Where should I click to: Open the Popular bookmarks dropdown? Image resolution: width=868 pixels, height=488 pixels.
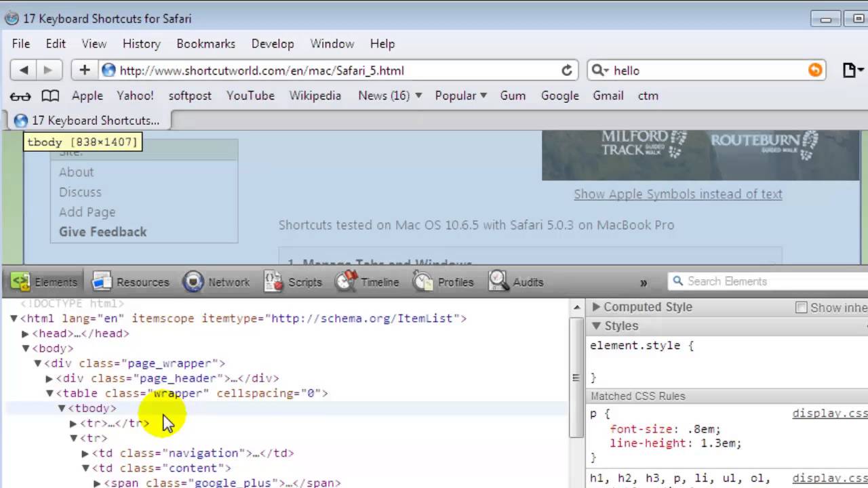pyautogui.click(x=461, y=96)
